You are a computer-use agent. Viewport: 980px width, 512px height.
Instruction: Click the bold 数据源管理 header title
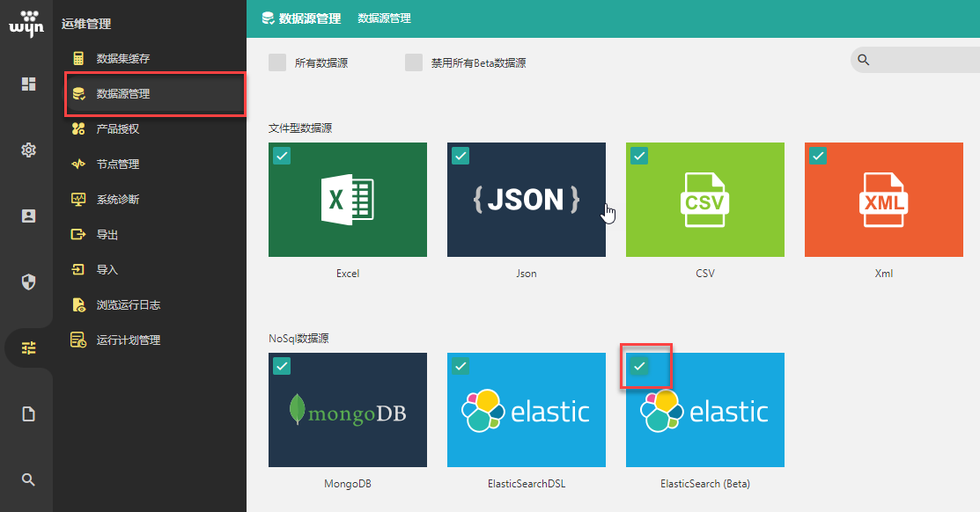point(310,18)
